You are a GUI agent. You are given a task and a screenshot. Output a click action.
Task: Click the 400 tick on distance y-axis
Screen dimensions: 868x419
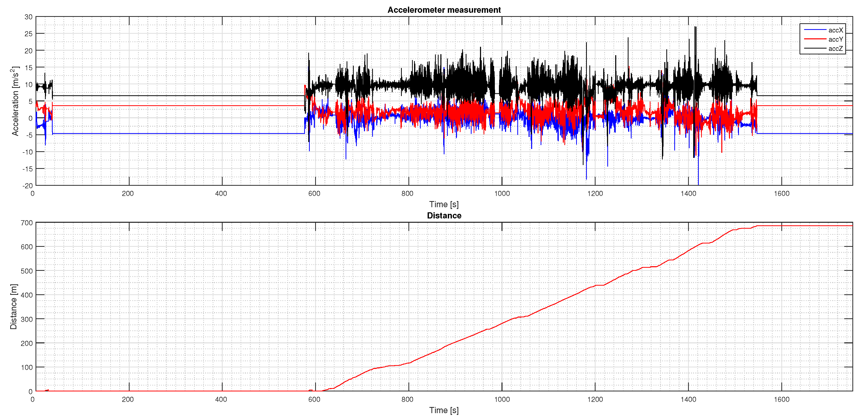[x=27, y=295]
